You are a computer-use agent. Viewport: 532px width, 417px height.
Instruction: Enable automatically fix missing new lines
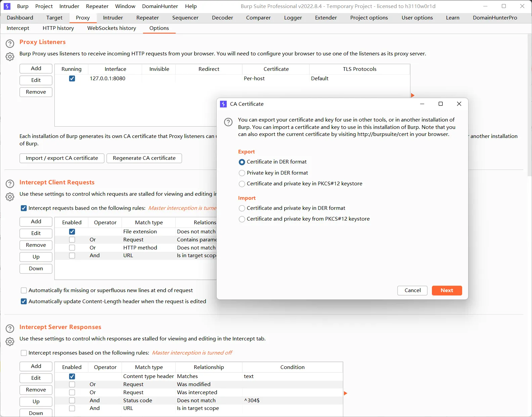24,290
